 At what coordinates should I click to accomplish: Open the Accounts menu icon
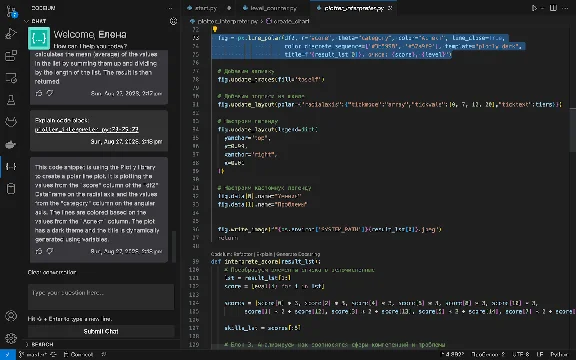[x=11, y=316]
